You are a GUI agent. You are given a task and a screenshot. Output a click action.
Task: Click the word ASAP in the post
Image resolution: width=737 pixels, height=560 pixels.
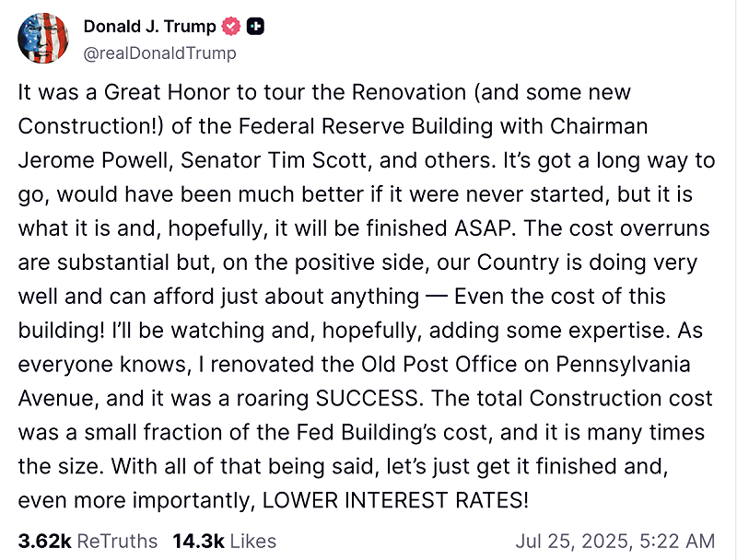coord(483,227)
